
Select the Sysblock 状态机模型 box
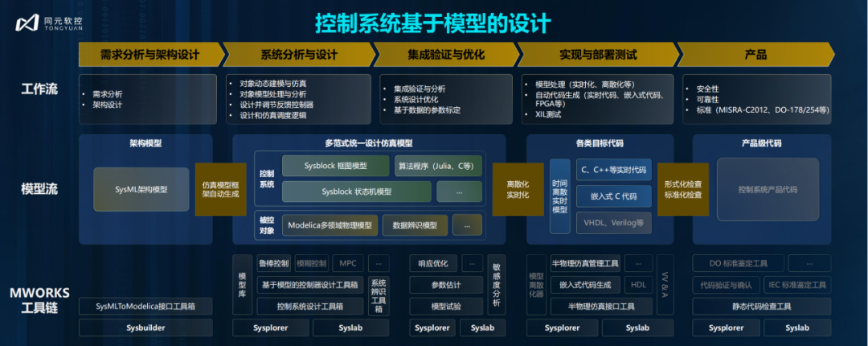point(357,192)
